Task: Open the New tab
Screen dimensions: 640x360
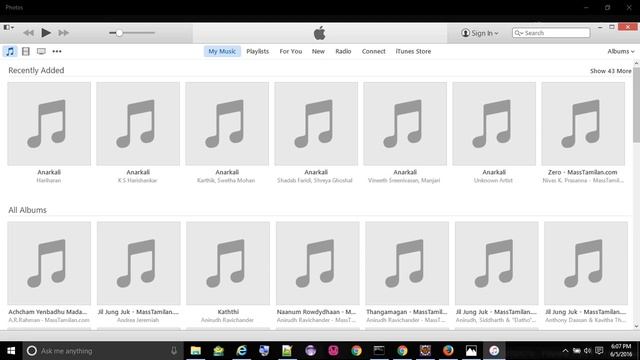Action: pyautogui.click(x=318, y=51)
